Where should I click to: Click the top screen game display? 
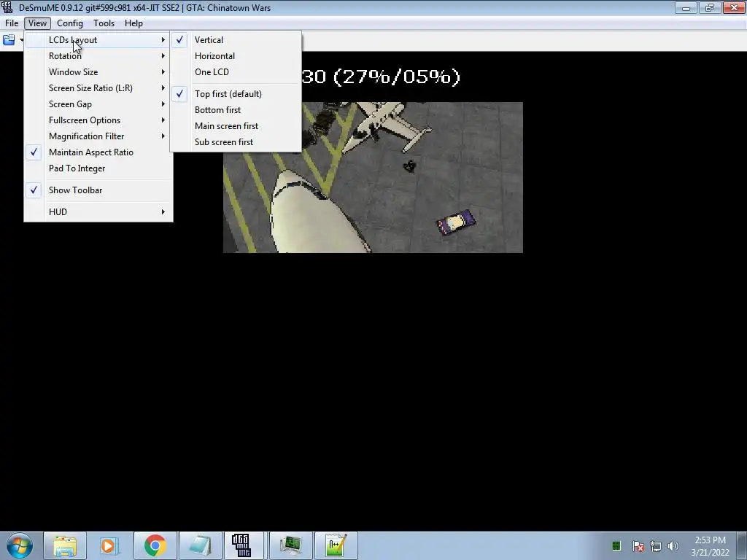[x=373, y=178]
